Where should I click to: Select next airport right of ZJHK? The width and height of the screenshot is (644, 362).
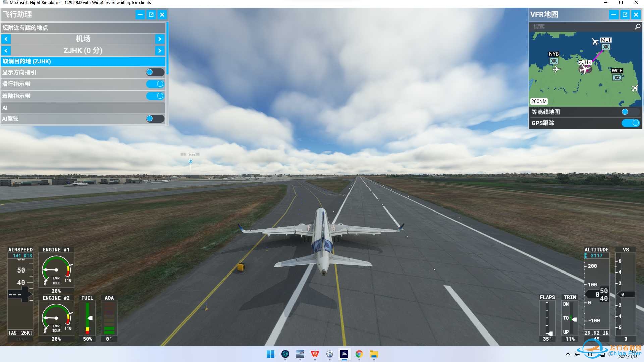[160, 51]
